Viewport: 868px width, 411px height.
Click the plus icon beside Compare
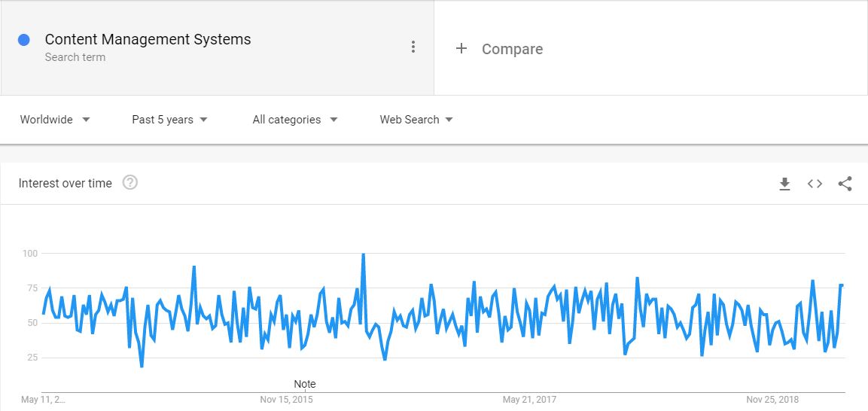coord(461,49)
